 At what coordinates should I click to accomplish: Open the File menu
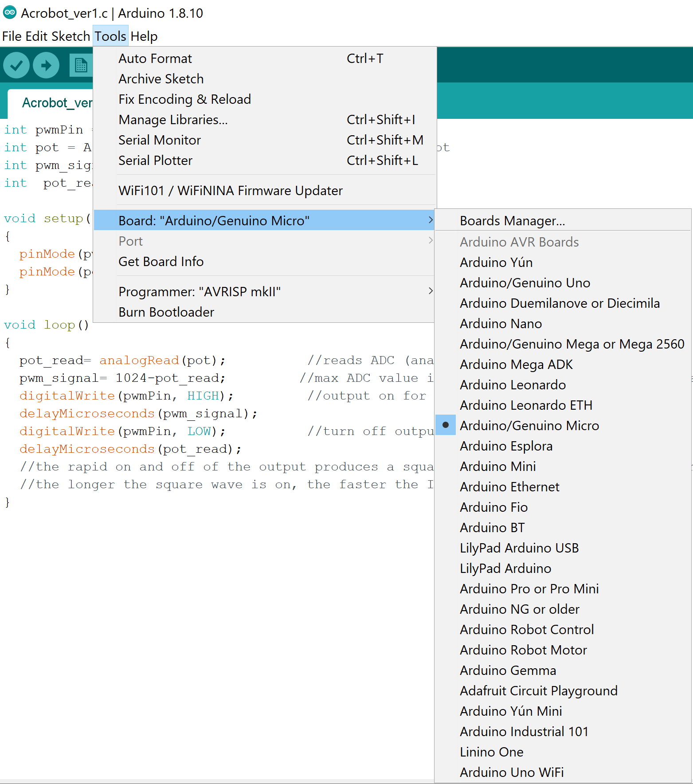[x=12, y=36]
